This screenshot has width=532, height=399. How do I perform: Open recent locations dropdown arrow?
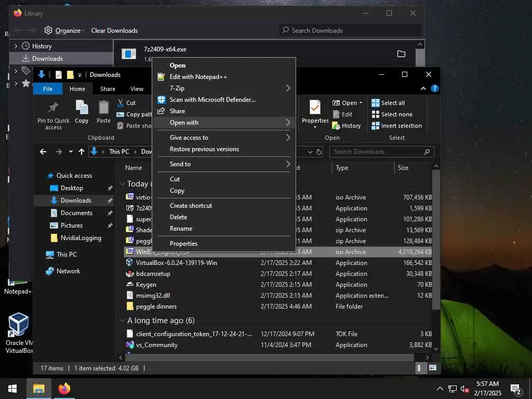[x=71, y=152]
